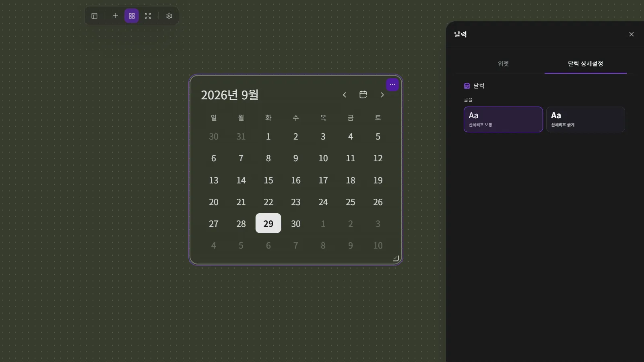Toggle the widget grid edit mode icon
This screenshot has width=644, height=362.
click(132, 16)
